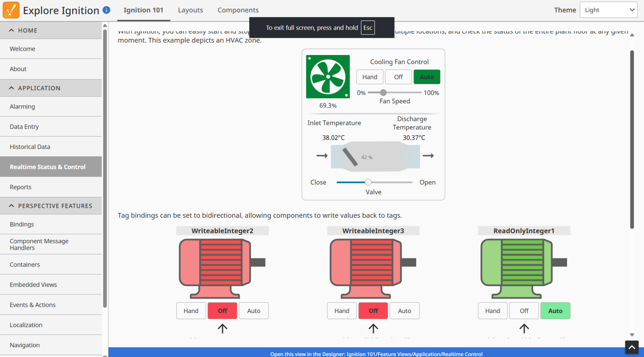Image resolution: width=644 pixels, height=357 pixels.
Task: Collapse the PERSPECTIVE FEATURES section
Action: click(x=12, y=206)
